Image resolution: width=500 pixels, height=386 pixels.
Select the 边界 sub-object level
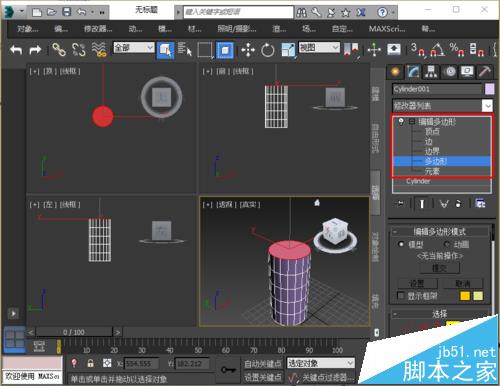coord(432,152)
